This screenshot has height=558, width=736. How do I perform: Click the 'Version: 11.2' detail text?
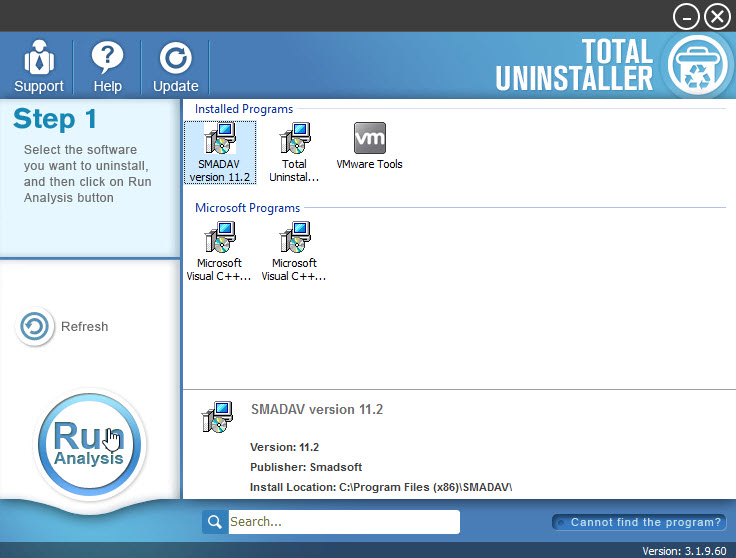284,447
